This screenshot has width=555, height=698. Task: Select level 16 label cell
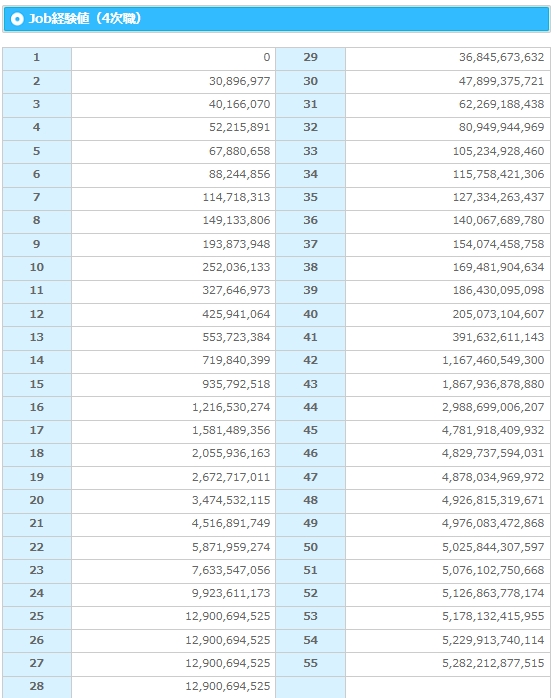coord(37,407)
